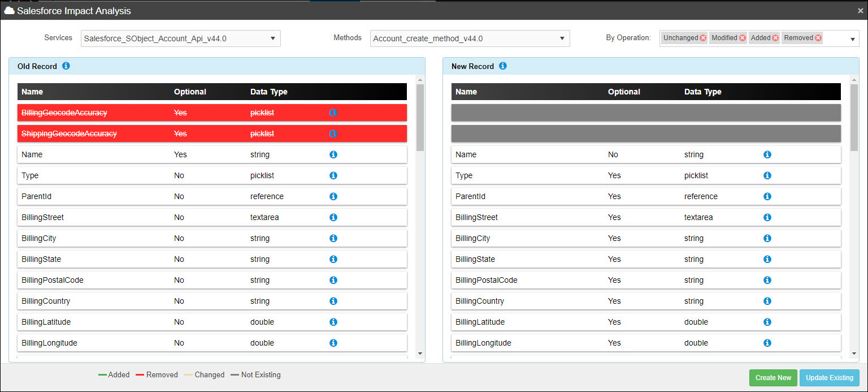Show info for Type in Old Record
Screen dimensions: 868x392
[x=333, y=175]
